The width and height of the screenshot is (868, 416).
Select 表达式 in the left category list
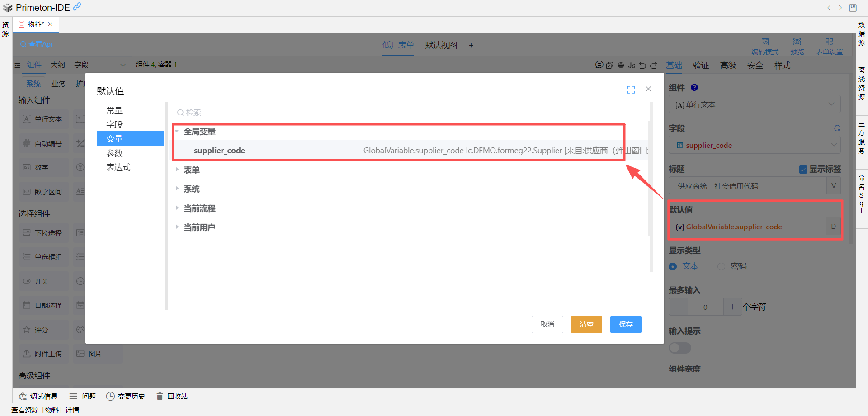pos(118,167)
